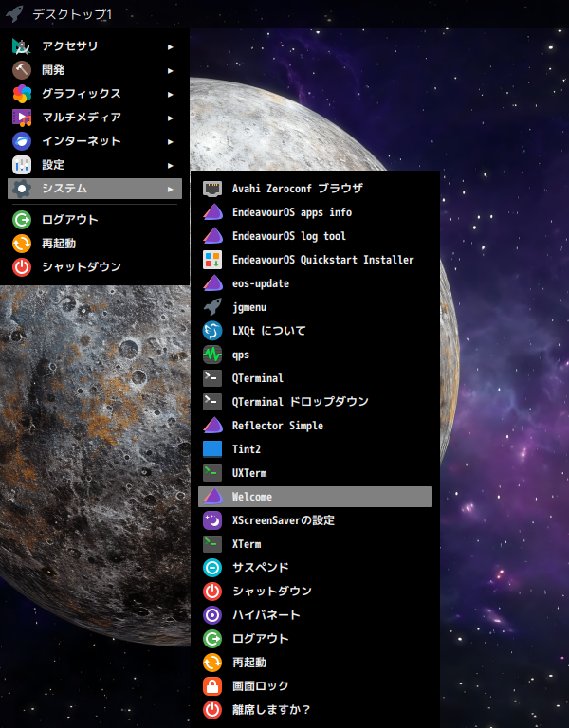Viewport: 569px width, 728px height.
Task: Expand the インターネット submenu arrow
Action: (x=171, y=141)
